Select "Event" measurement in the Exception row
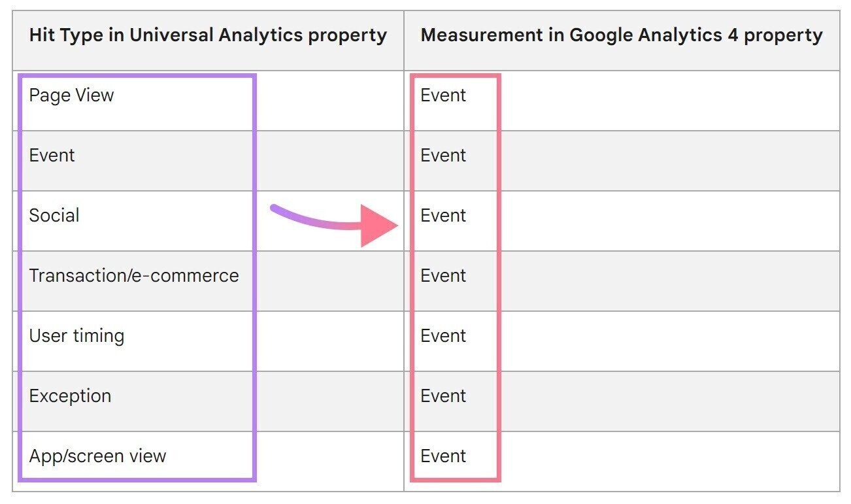The width and height of the screenshot is (851, 504). tap(443, 396)
